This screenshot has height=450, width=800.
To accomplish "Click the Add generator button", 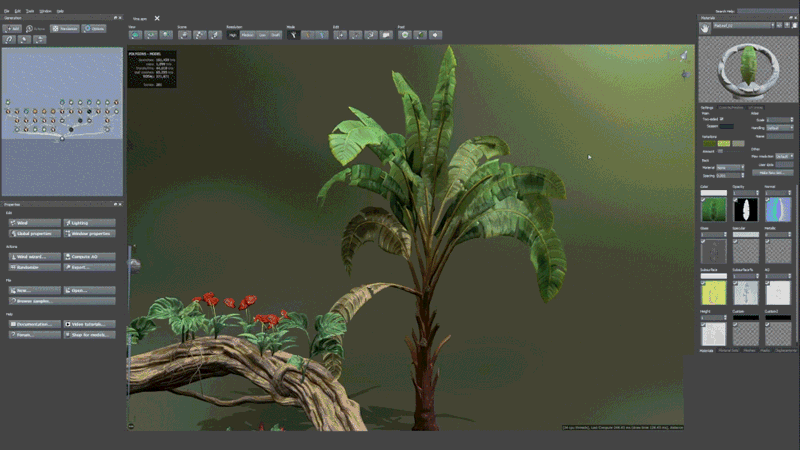I will [x=12, y=29].
